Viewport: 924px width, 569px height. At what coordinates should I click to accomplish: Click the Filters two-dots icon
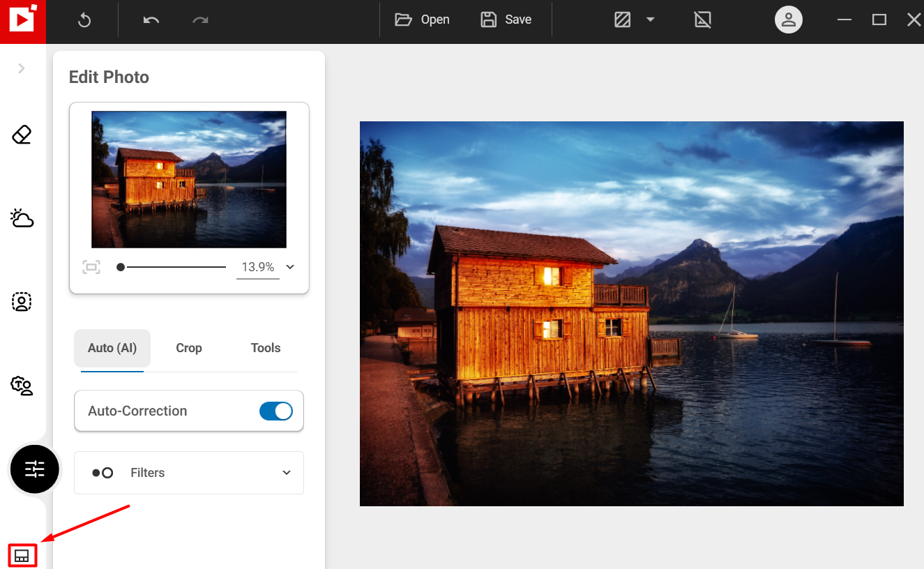point(103,473)
